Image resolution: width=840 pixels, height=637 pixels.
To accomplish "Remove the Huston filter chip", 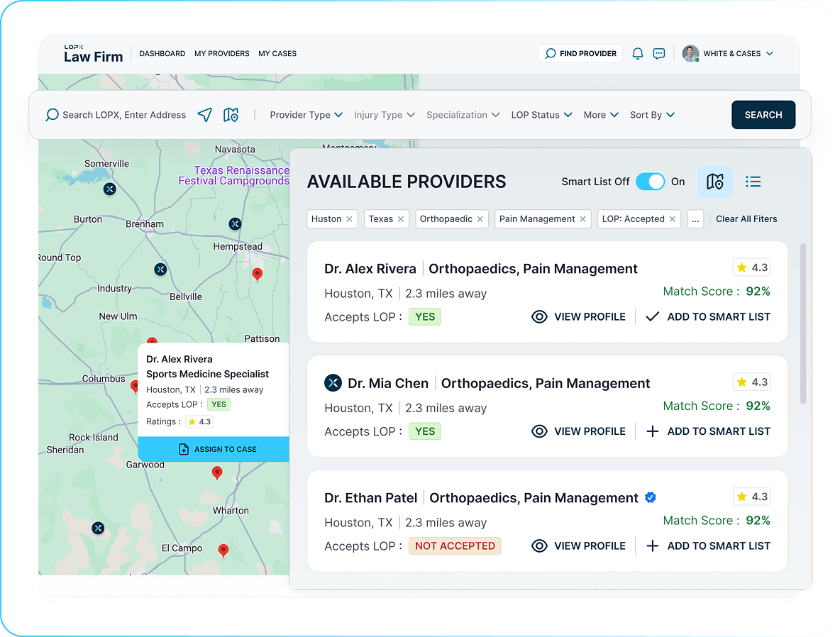I will (349, 219).
